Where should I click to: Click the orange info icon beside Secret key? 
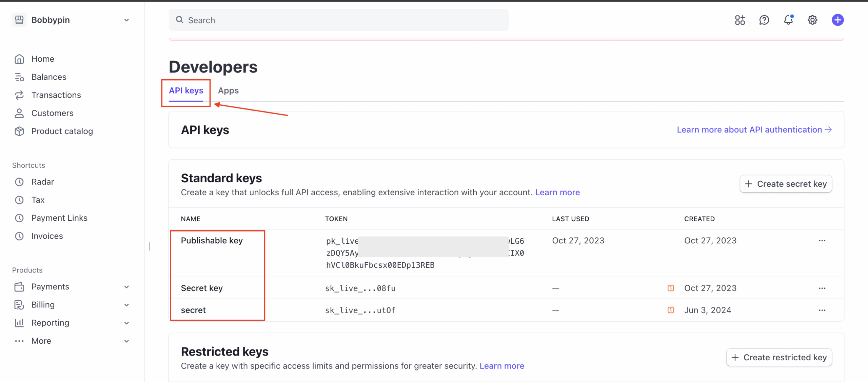tap(671, 288)
